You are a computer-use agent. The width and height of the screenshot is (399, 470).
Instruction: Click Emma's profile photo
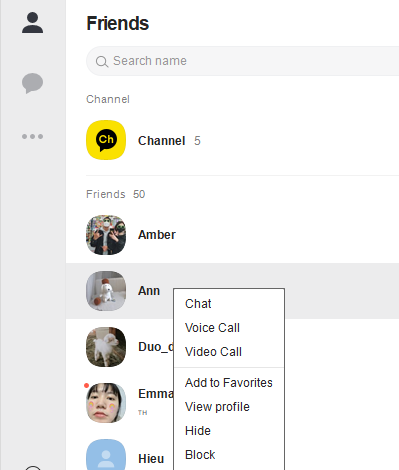[106, 403]
